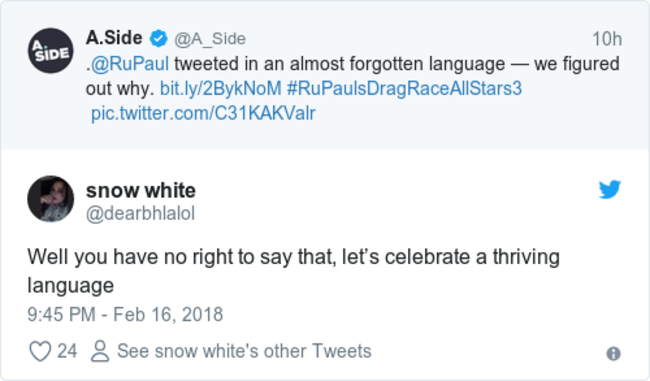Screen dimensions: 650x381
Task: Click the 10h timestamp
Action: [607, 39]
